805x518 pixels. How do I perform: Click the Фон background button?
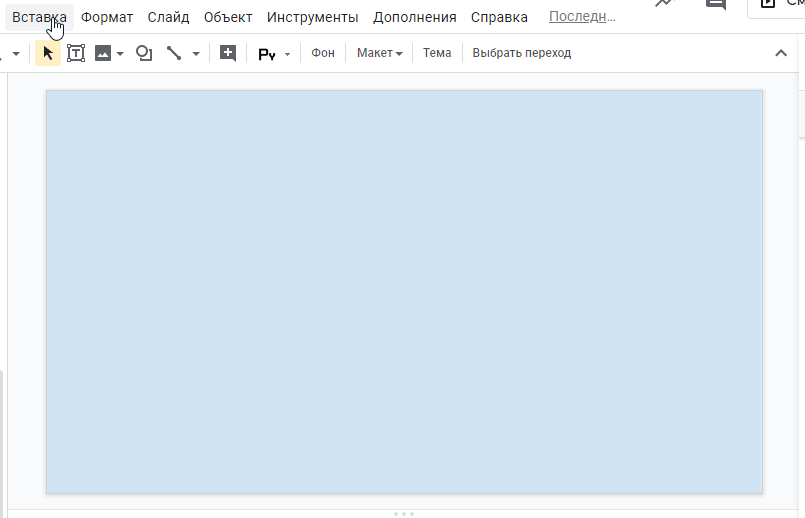point(322,53)
